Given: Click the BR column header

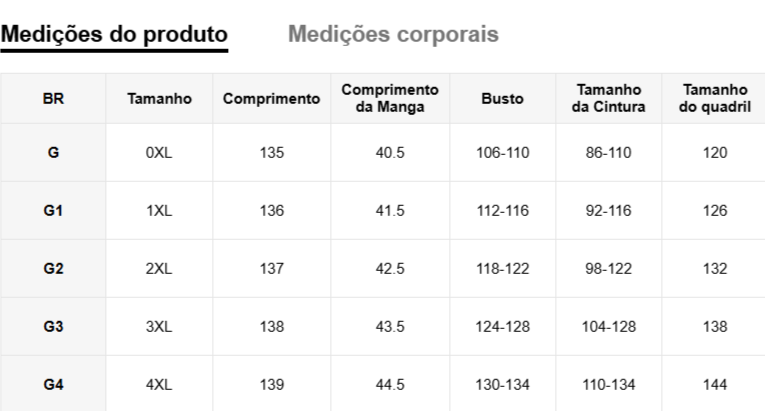Looking at the screenshot, I should 54,99.
